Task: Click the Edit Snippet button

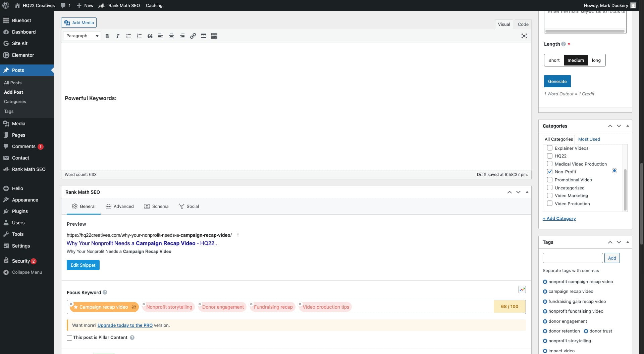Action: 83,265
